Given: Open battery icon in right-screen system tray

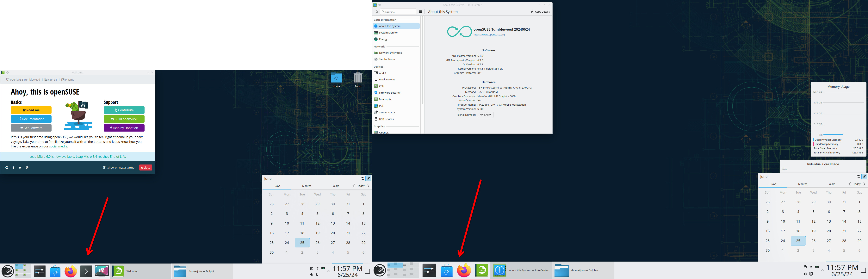Looking at the screenshot, I should tap(817, 267).
